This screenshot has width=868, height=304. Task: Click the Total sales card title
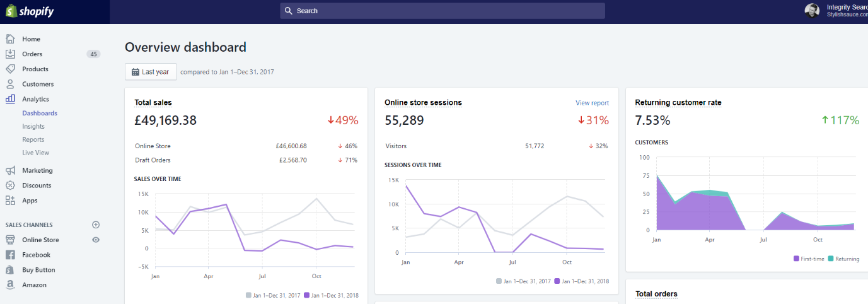tap(153, 102)
